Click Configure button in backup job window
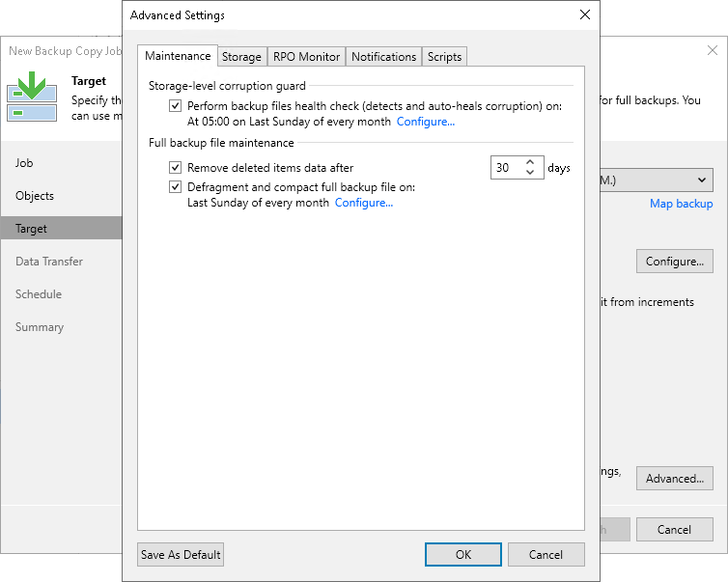728x582 pixels. pyautogui.click(x=675, y=262)
